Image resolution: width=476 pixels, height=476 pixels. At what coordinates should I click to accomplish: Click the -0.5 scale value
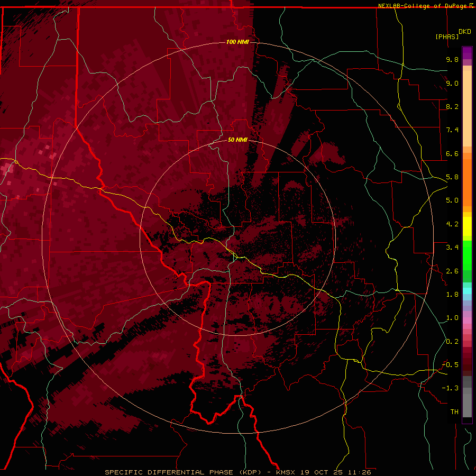tap(450, 365)
